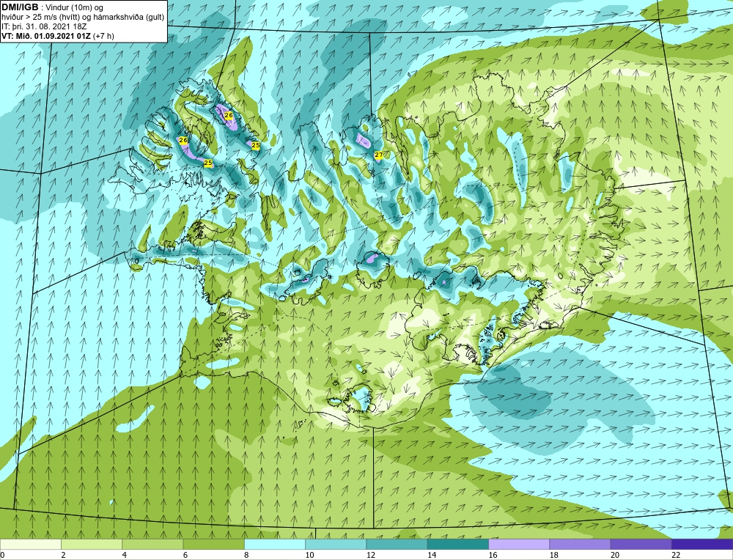This screenshot has width=733, height=560.
Task: Click scale tick label '20'
Action: (x=615, y=555)
